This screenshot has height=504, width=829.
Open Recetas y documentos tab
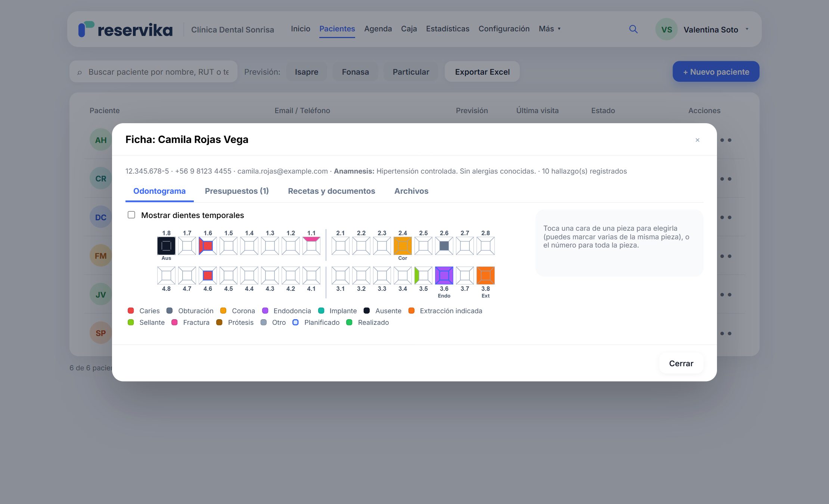332,191
